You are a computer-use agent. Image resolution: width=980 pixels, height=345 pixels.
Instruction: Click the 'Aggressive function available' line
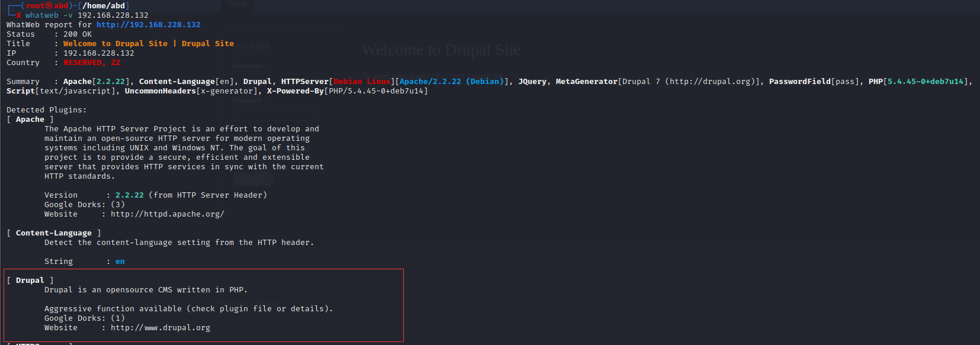tap(188, 309)
